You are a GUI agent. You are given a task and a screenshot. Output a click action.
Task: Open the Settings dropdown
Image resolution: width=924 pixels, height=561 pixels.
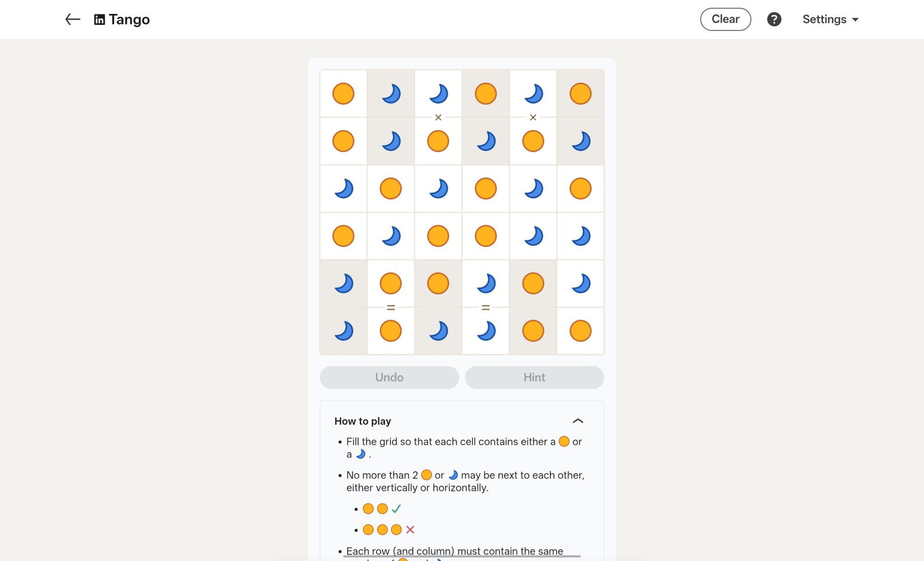pyautogui.click(x=830, y=20)
